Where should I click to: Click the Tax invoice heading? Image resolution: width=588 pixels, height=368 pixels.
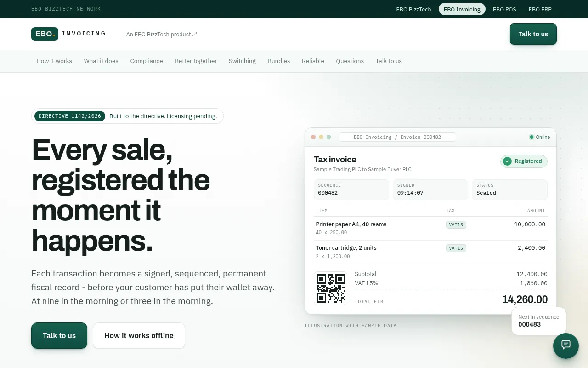(x=335, y=160)
